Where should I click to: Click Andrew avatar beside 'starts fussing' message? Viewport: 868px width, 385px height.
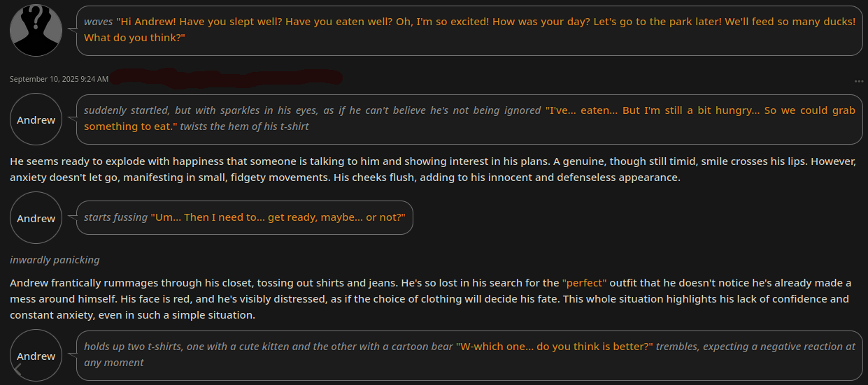click(x=36, y=219)
